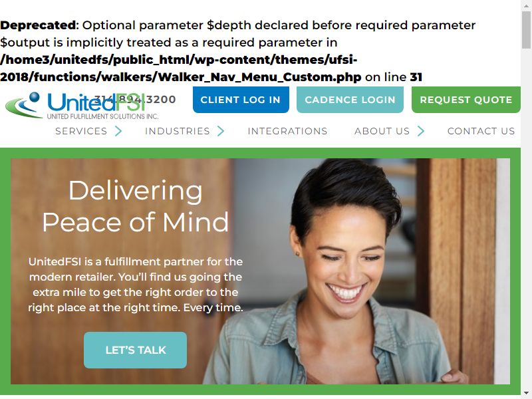Go to the Integrations page

pyautogui.click(x=287, y=131)
